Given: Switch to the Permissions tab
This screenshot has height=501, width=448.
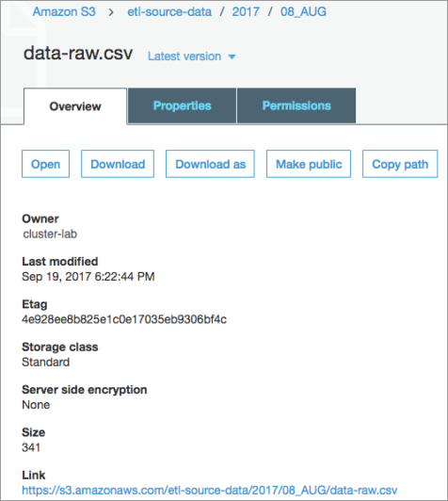Looking at the screenshot, I should point(296,105).
